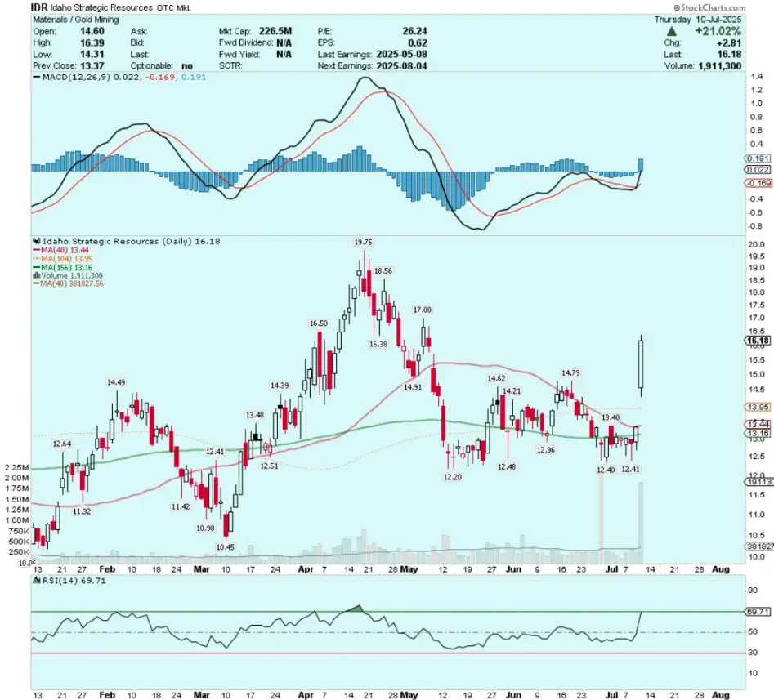Click the 18.56 price label

tap(383, 271)
